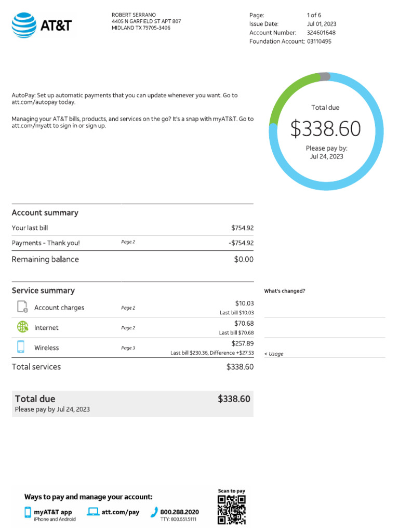Open Page 2 reference for Internet
The image size is (399, 532).
point(128,328)
